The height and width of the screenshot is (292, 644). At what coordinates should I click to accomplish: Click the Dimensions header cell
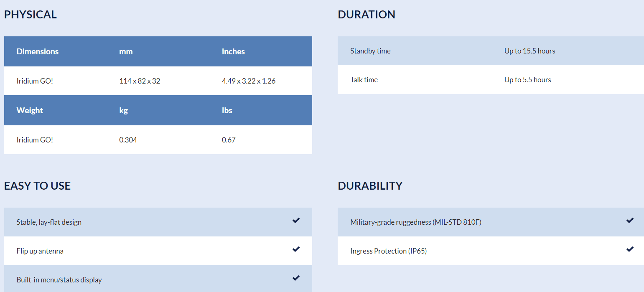point(38,51)
